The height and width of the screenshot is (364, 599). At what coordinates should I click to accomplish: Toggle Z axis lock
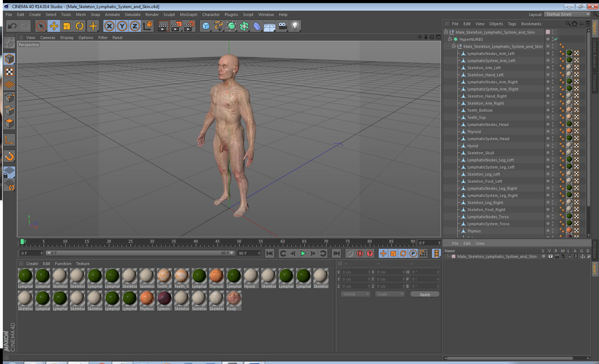coord(135,26)
